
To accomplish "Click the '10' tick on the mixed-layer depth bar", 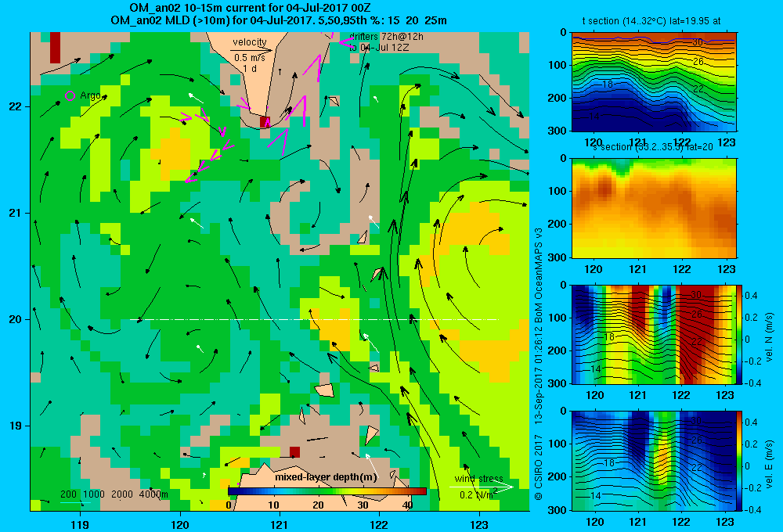I will tap(273, 505).
